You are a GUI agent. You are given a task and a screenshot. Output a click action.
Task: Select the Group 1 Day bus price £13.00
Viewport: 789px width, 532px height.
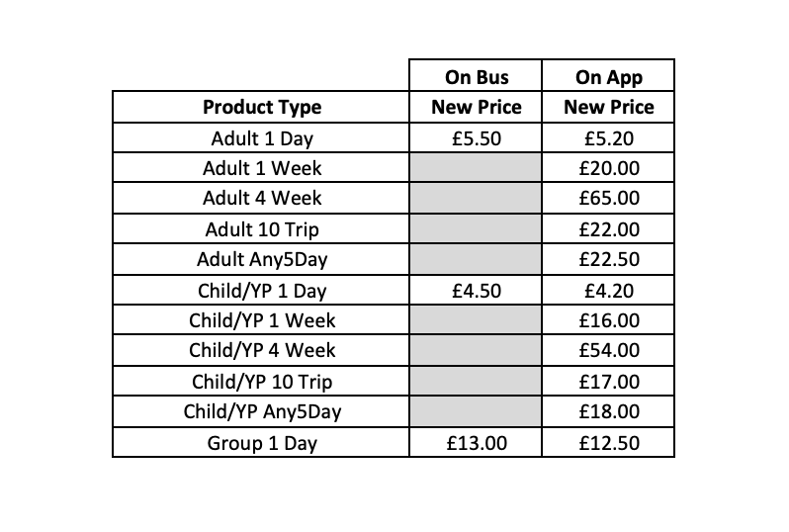[477, 443]
